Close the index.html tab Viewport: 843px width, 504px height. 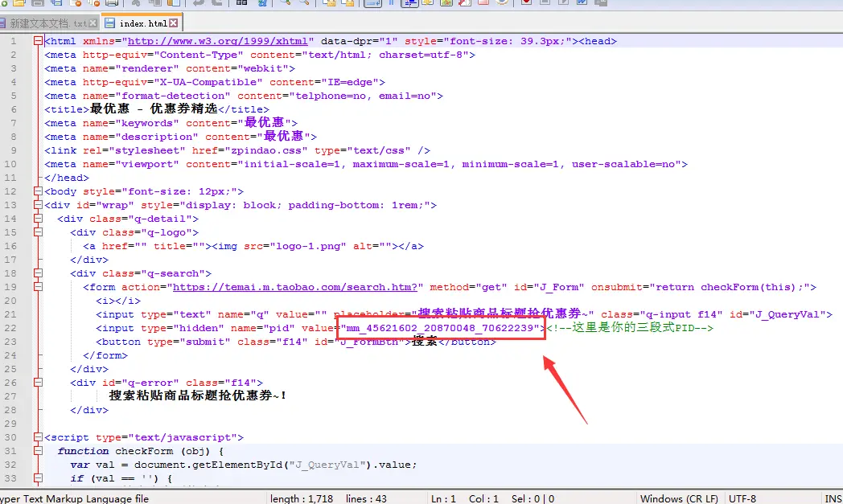pyautogui.click(x=173, y=23)
